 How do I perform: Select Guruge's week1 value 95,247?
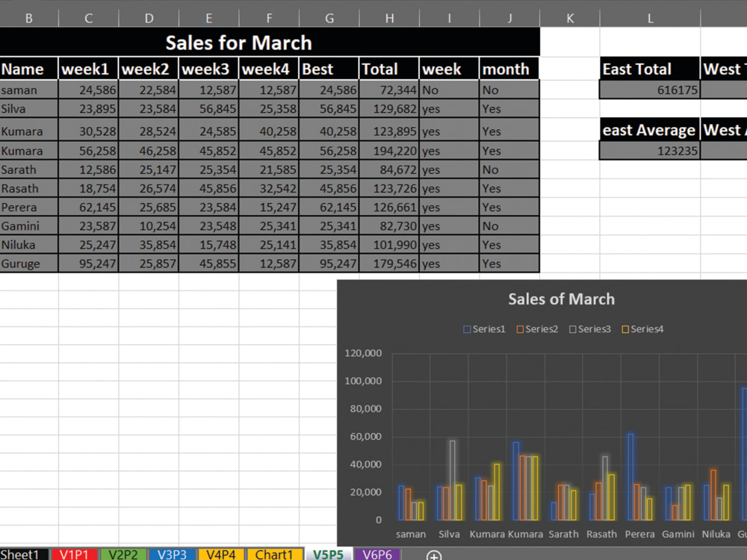coord(89,264)
